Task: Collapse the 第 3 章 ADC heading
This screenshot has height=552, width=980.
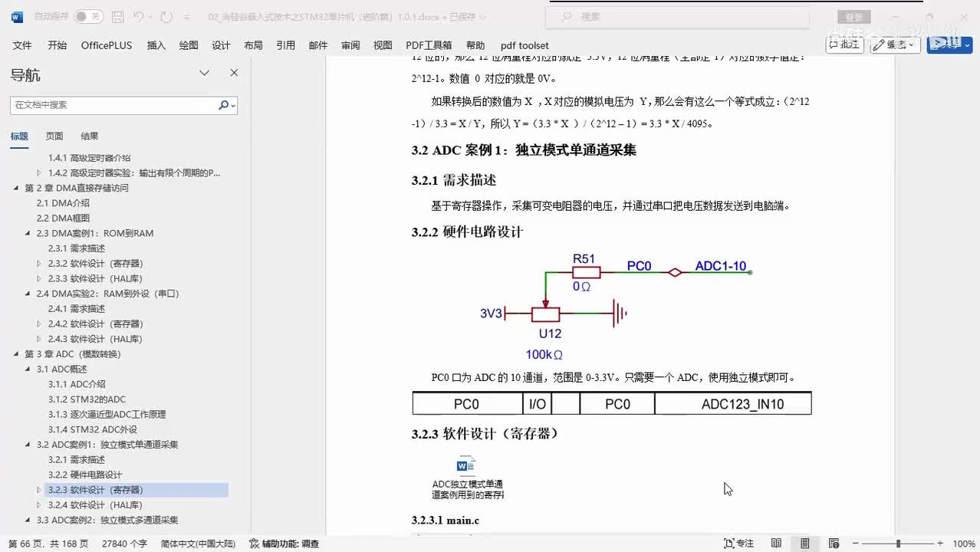Action: 17,354
